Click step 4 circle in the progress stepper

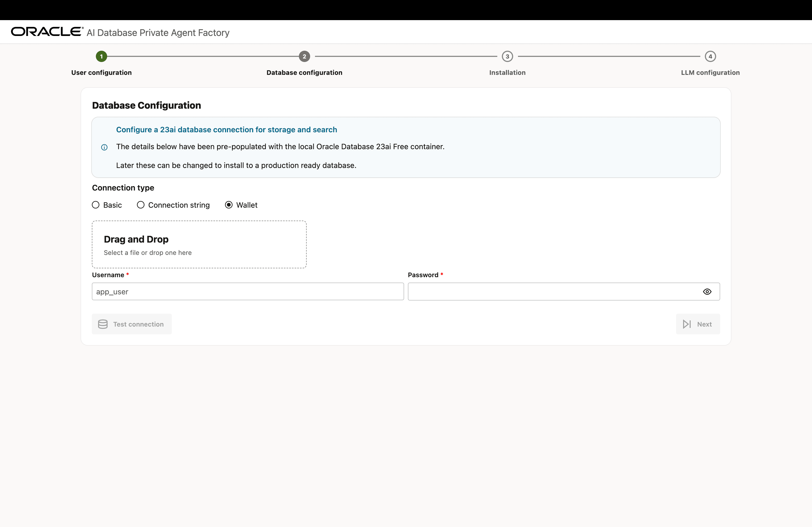710,57
